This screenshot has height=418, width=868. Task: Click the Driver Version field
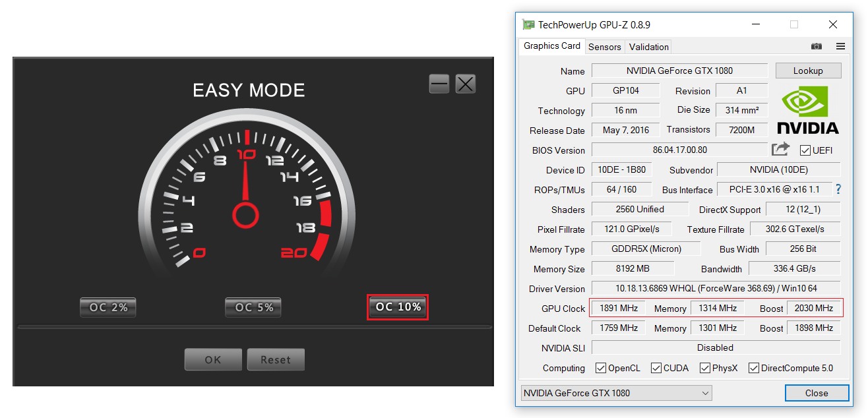pyautogui.click(x=716, y=288)
